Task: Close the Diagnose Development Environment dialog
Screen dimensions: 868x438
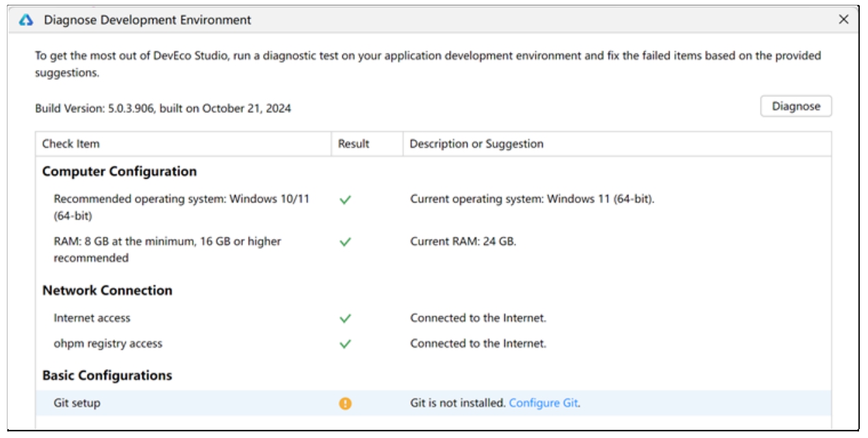Action: point(843,20)
